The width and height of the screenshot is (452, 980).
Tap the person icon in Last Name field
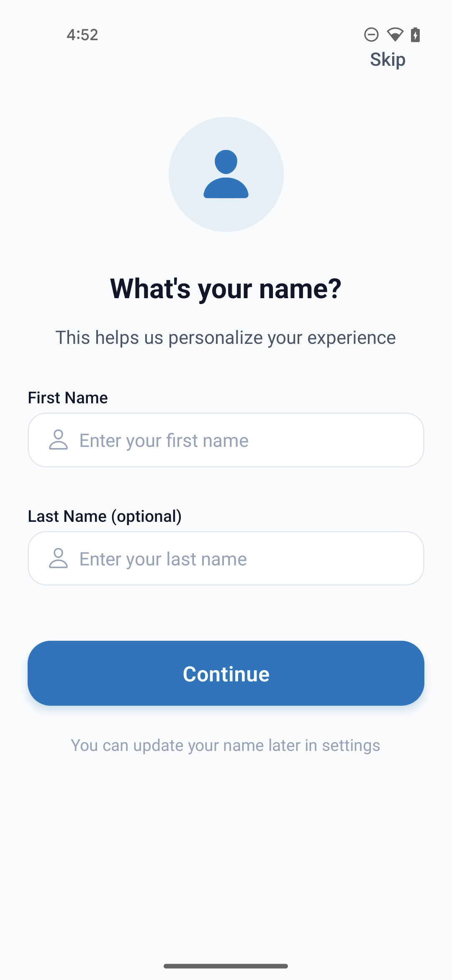click(58, 558)
